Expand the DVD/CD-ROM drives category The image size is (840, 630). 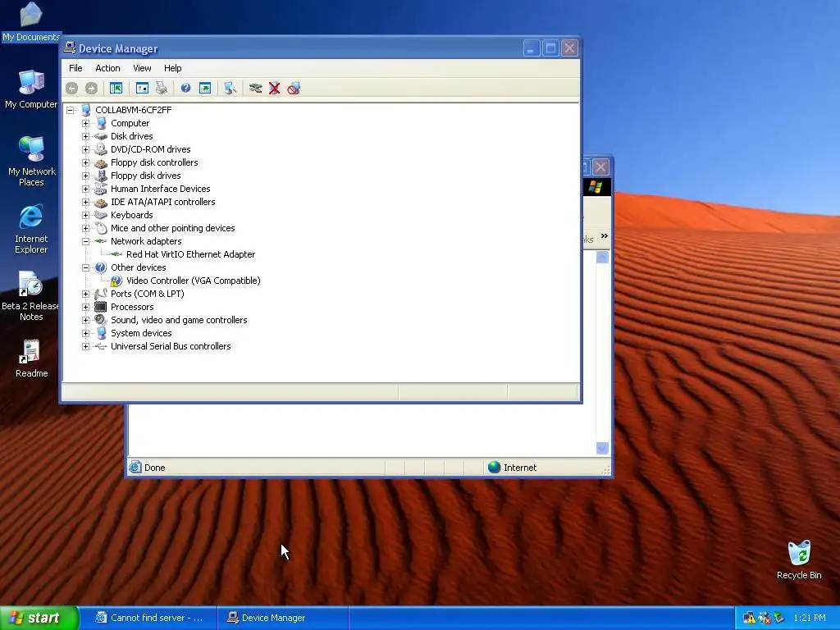point(85,149)
